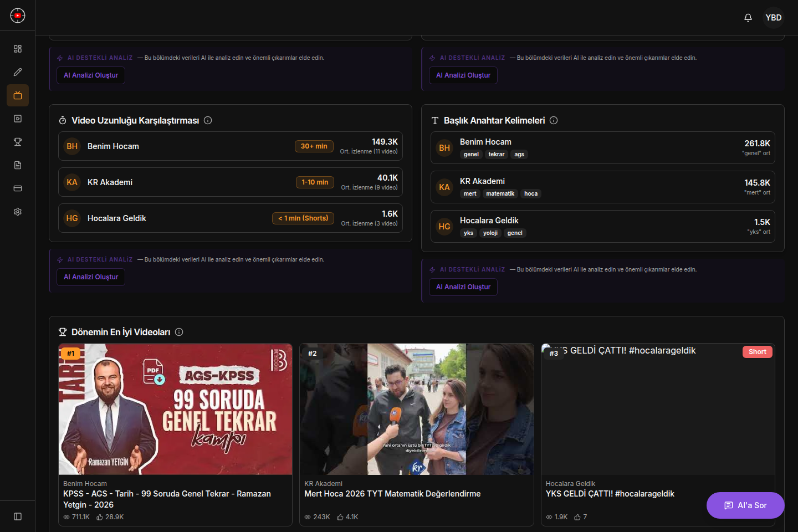
Task: Click the 'genel' tag under Benim Hocam
Action: click(471, 155)
